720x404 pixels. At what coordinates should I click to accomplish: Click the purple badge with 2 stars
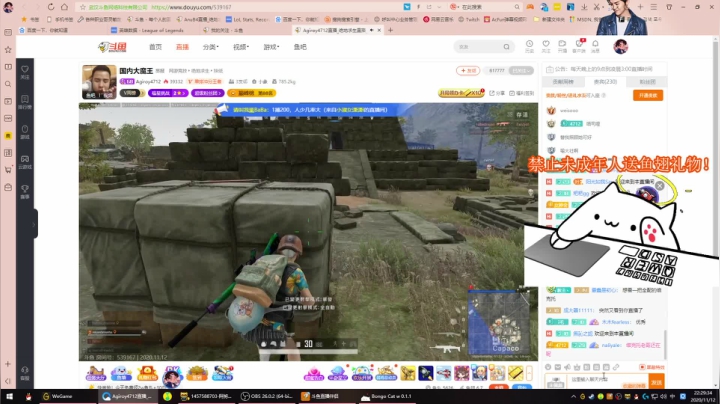click(x=168, y=93)
